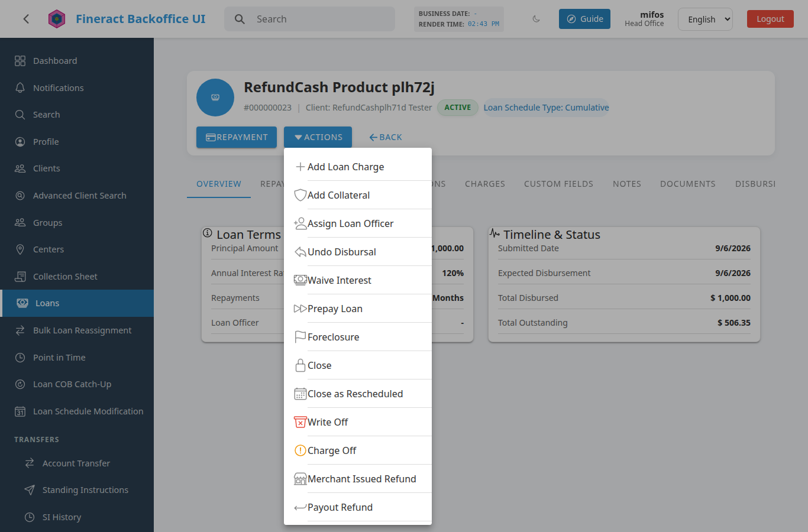Click the Total Outstanding $ 506.35 value
Screen dimensions: 808x532
point(733,323)
